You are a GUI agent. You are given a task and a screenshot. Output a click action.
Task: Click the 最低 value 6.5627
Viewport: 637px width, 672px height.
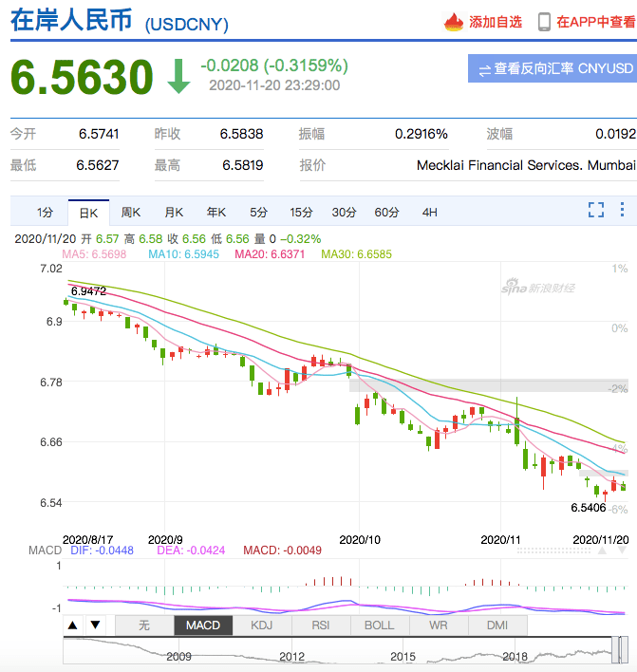[x=98, y=165]
